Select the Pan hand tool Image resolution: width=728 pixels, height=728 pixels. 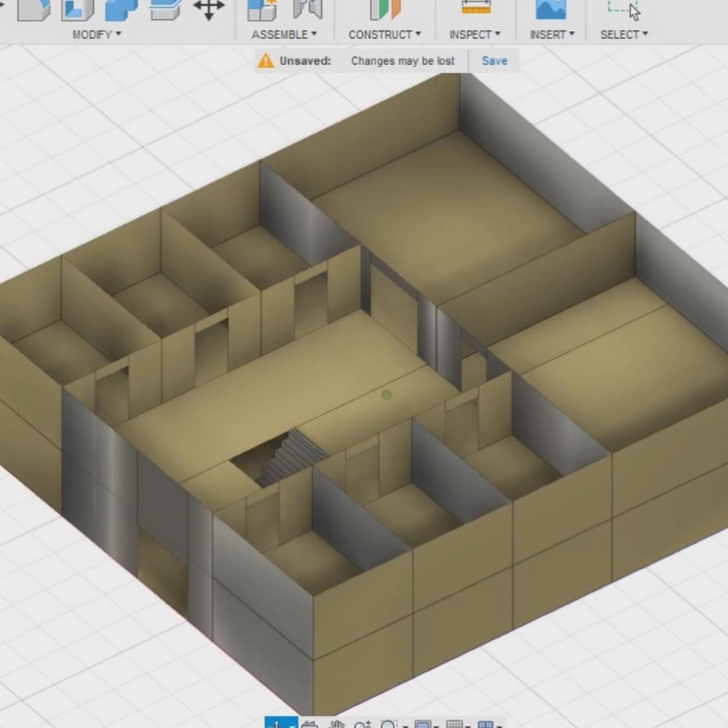[x=337, y=724]
